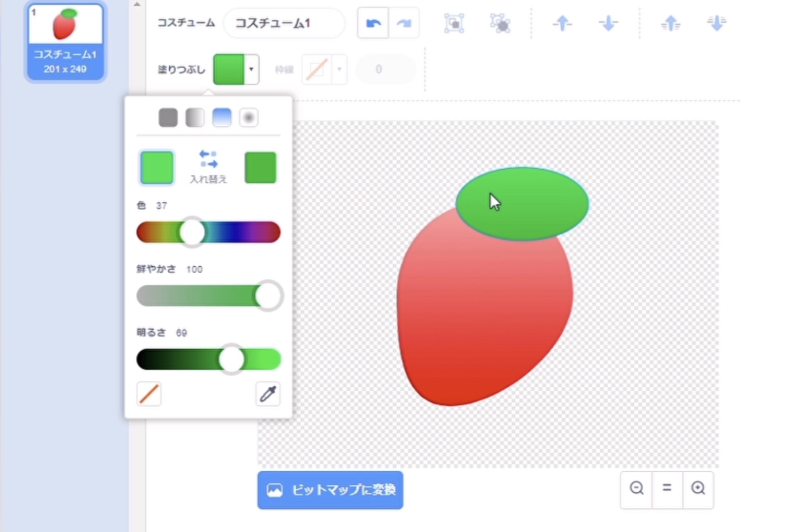Zoom in on the canvas
Image resolution: width=807 pixels, height=532 pixels.
tap(698, 488)
